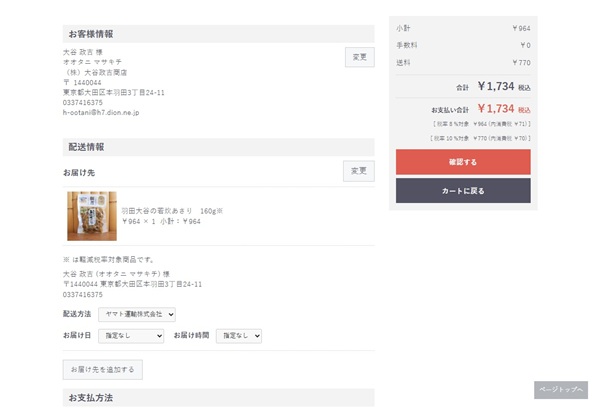Click the 羽田大谷の寄炊あさり product name
This screenshot has height=410, width=600.
[x=171, y=211]
